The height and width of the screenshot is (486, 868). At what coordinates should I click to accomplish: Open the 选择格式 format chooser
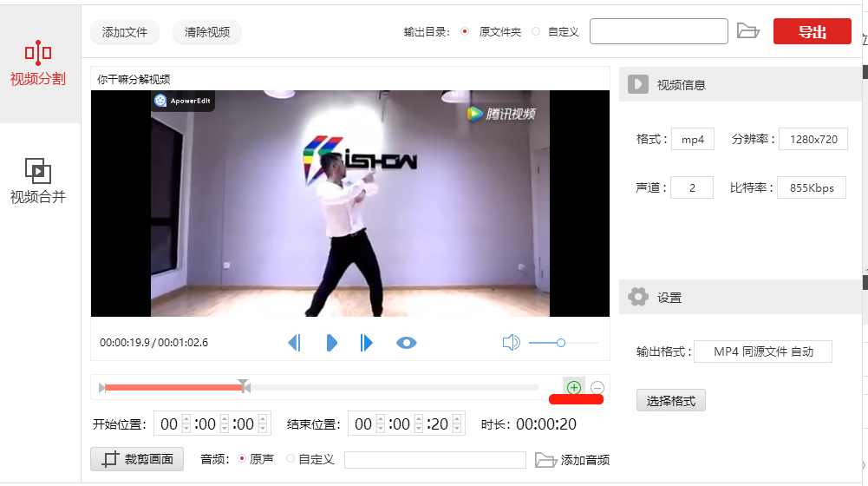671,400
